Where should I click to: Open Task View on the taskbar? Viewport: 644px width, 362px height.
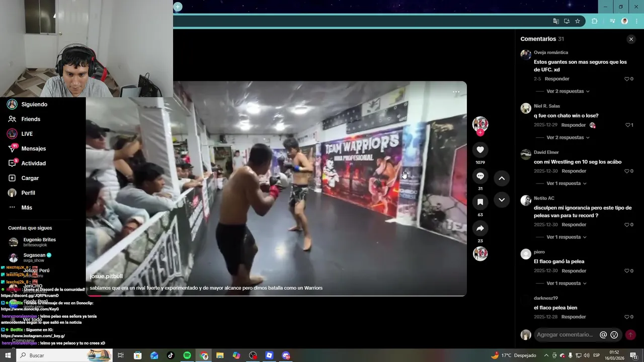[121, 355]
